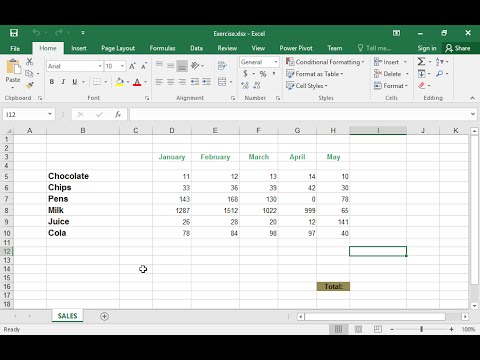Open the font name Arial dropdown

click(x=100, y=66)
